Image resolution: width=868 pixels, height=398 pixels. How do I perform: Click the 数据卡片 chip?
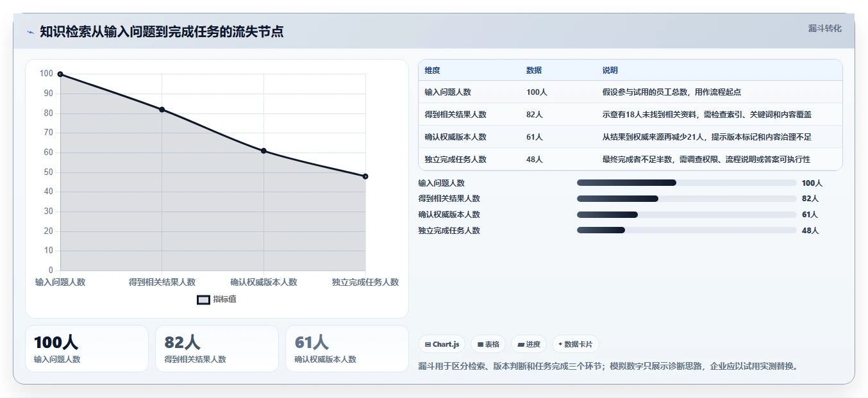[x=576, y=344]
